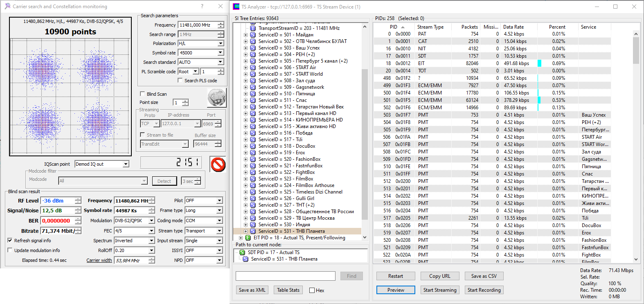
Task: Select the service icon for ServiceID 501 Майдан
Action: click(x=253, y=35)
